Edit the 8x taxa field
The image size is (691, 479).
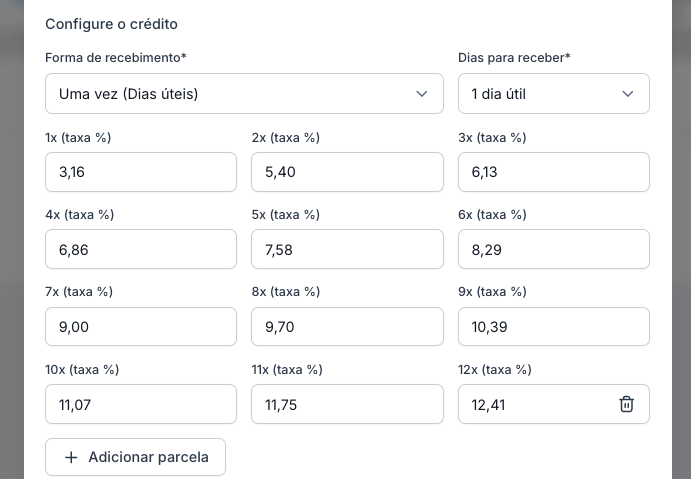(x=347, y=327)
